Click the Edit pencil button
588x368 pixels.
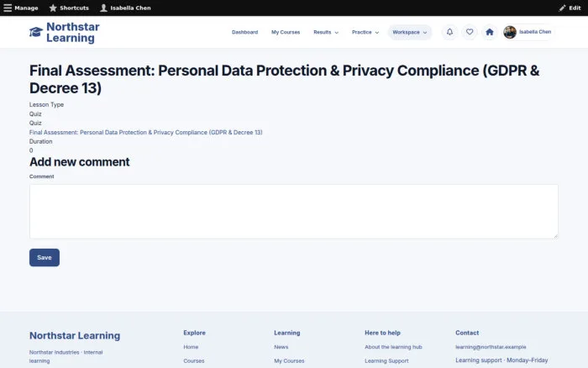click(x=570, y=8)
